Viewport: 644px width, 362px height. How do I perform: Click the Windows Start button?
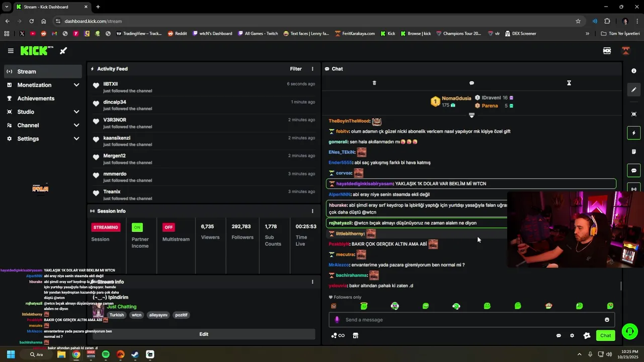pyautogui.click(x=11, y=354)
